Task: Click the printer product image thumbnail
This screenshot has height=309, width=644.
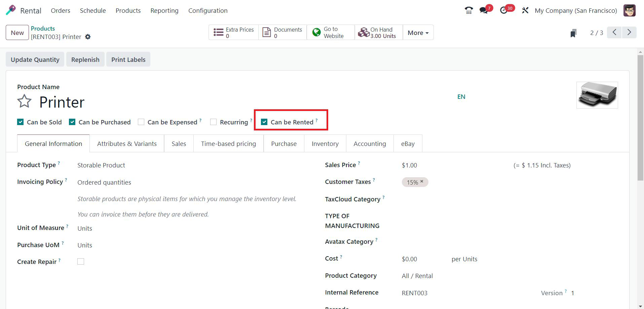Action: (597, 95)
